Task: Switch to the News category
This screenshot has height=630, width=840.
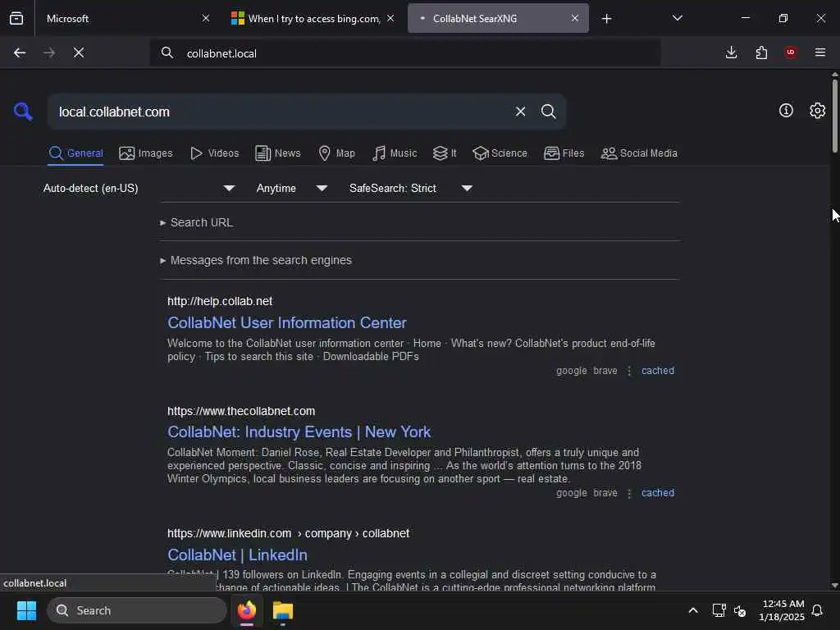Action: tap(278, 153)
